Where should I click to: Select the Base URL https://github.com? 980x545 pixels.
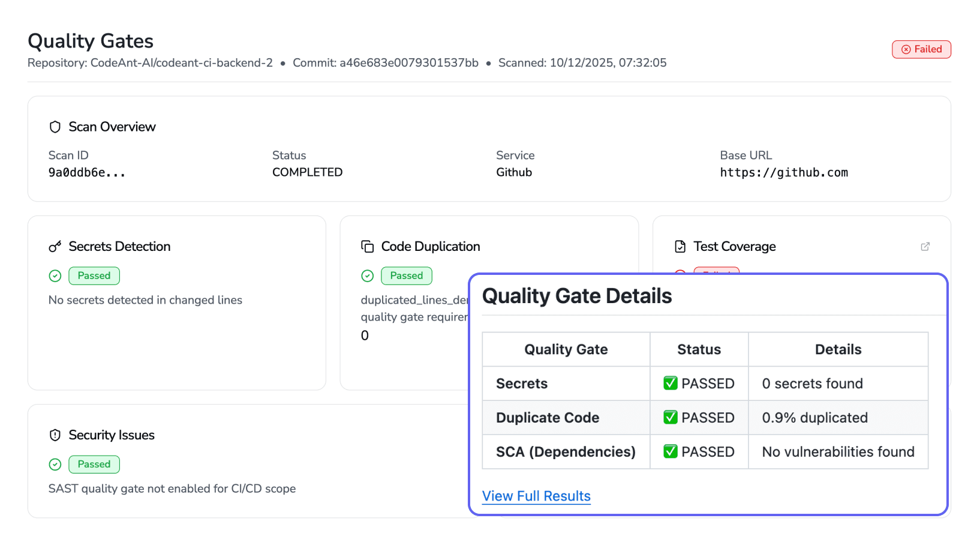[x=784, y=172]
